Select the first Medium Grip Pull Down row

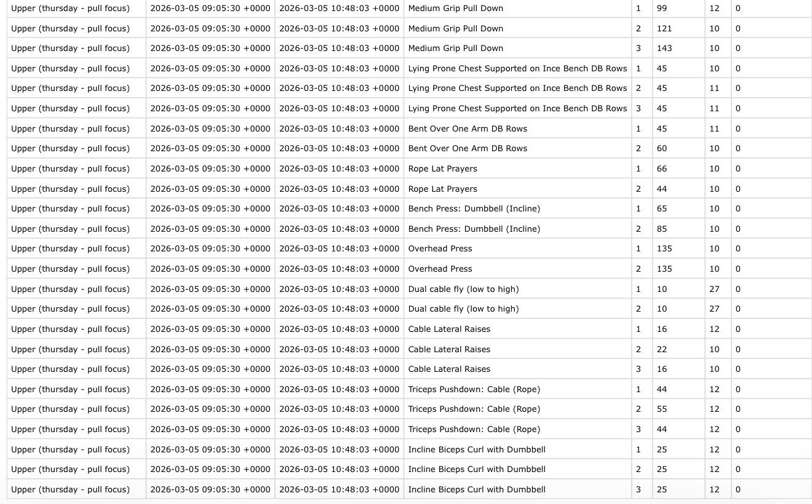[x=456, y=8]
